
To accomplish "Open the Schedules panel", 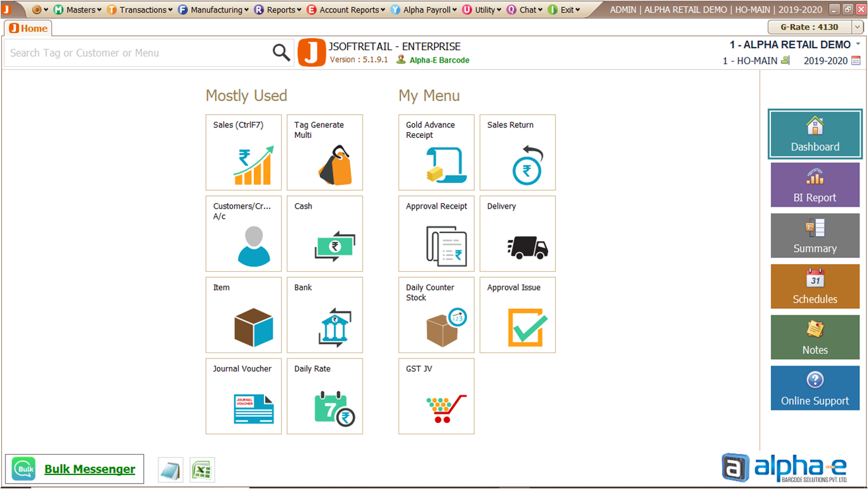I will click(815, 286).
